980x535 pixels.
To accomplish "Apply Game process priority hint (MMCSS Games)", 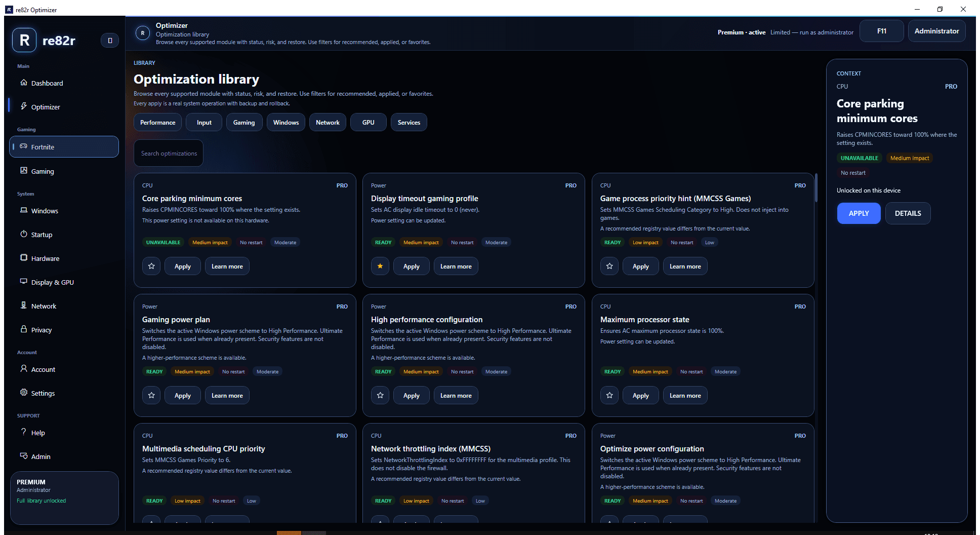I will [x=641, y=266].
